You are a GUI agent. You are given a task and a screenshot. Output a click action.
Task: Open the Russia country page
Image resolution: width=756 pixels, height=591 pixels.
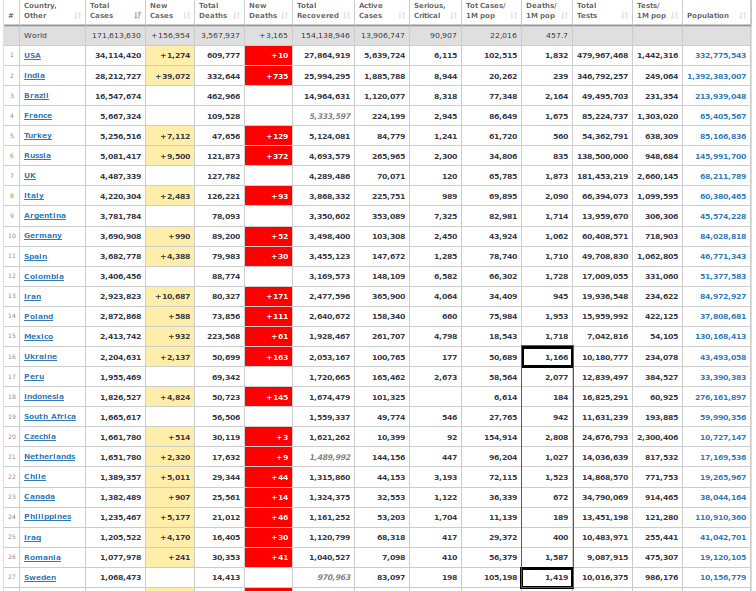37,156
